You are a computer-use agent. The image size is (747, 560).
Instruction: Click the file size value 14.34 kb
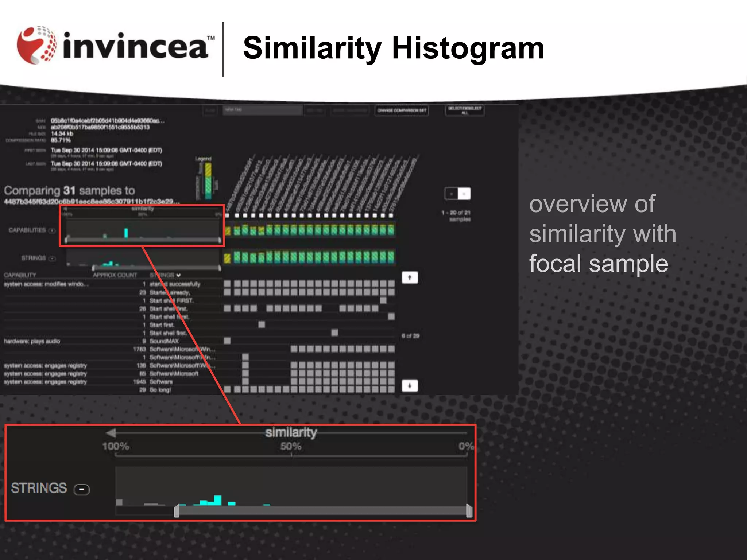click(62, 134)
